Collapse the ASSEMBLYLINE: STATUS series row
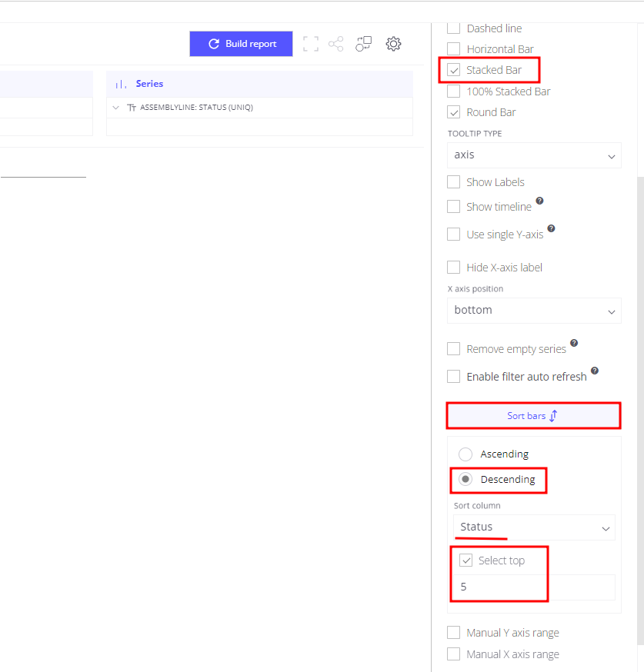 [x=115, y=108]
